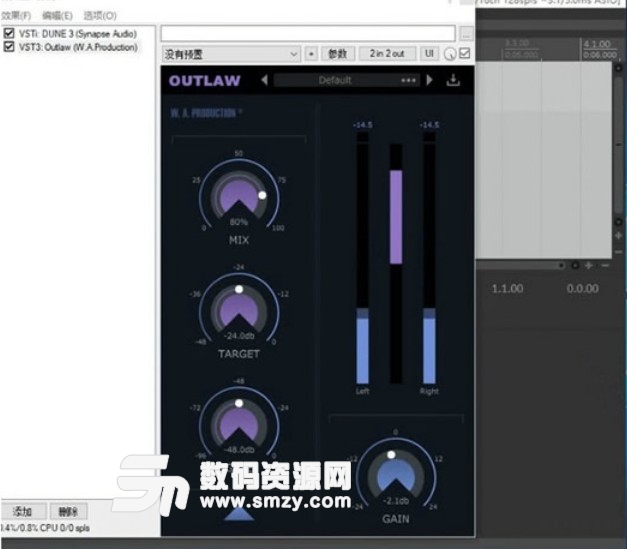Click the GAIN knob
This screenshot has width=627, height=549.
click(395, 476)
